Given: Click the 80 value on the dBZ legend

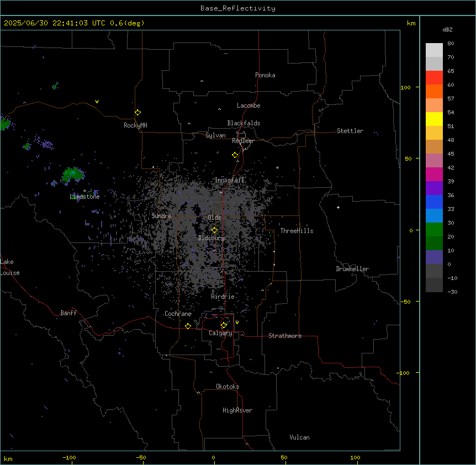Looking at the screenshot, I should point(451,44).
